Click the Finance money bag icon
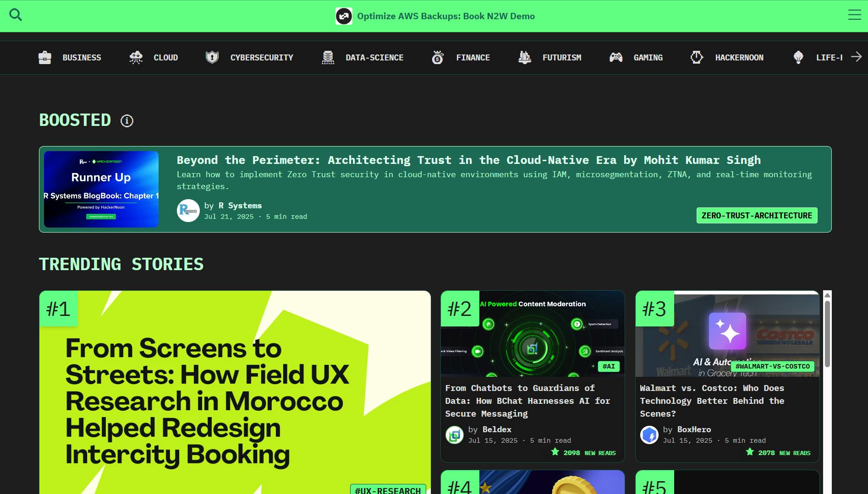This screenshot has height=494, width=868. pyautogui.click(x=437, y=57)
